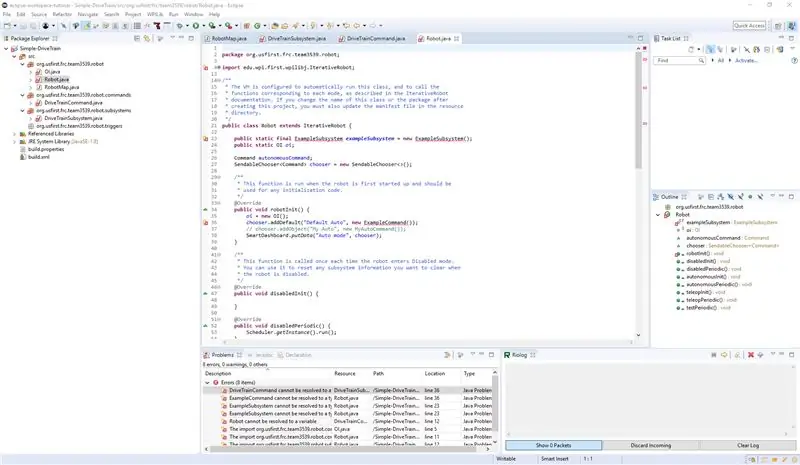Click the New file toolbar icon
Viewport: 800px width, 465px height.
coord(7,26)
